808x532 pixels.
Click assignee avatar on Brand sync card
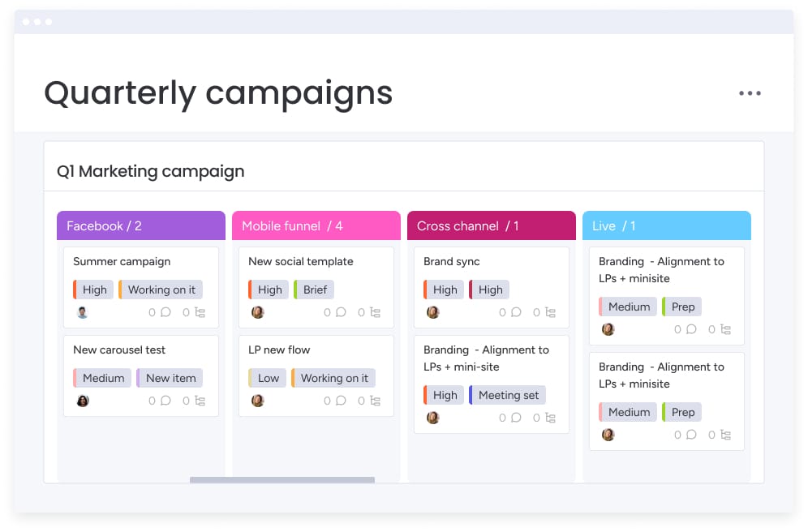click(x=433, y=312)
